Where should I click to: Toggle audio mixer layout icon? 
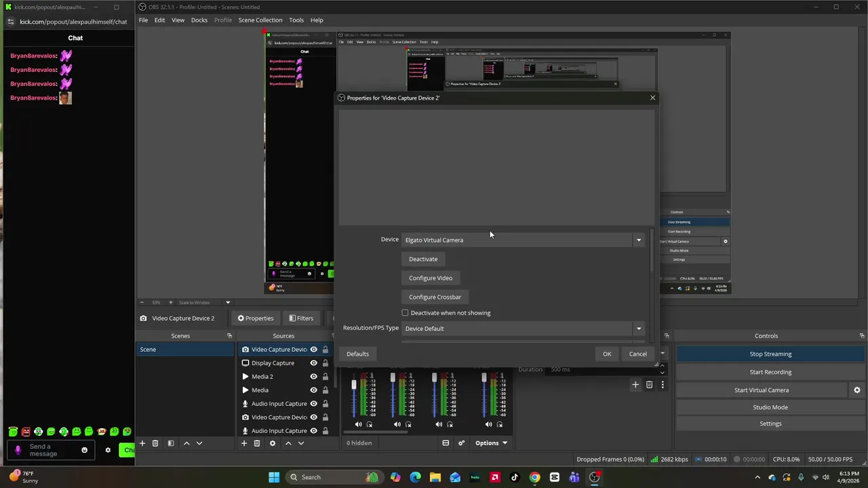coord(446,443)
